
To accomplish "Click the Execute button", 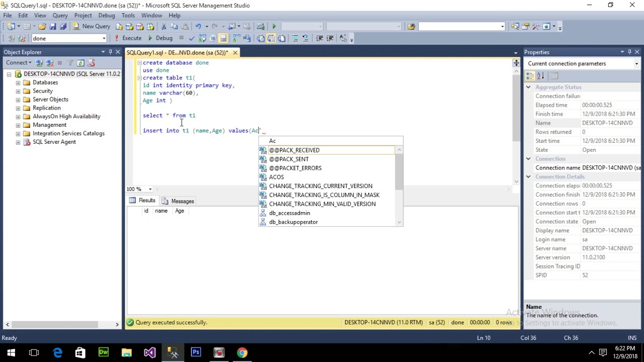I will [x=127, y=38].
